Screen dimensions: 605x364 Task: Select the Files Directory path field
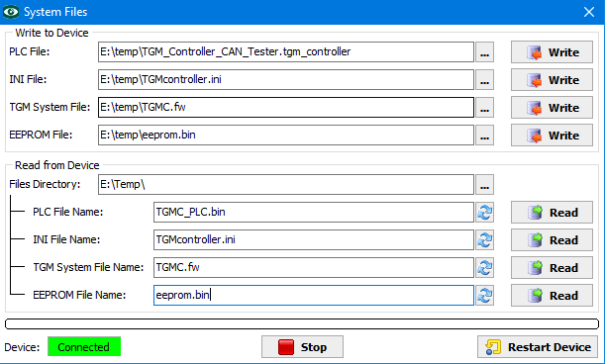[x=286, y=185]
